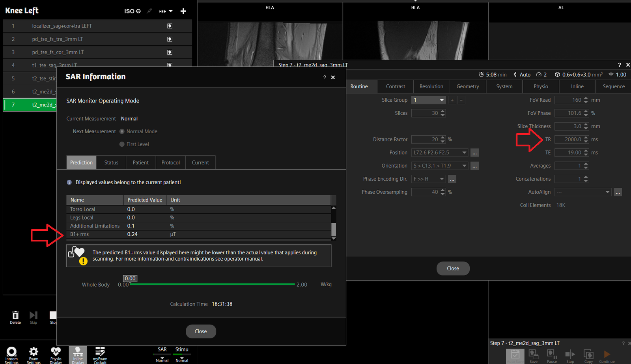Click the Whole Body SAR slider bar
The height and width of the screenshot is (364, 631).
click(x=212, y=284)
